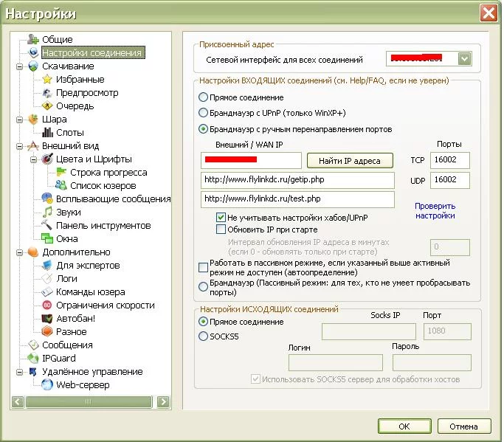Select SOCKS5 outgoing connection option
Viewport: 504px width, 442px height.
pyautogui.click(x=203, y=336)
